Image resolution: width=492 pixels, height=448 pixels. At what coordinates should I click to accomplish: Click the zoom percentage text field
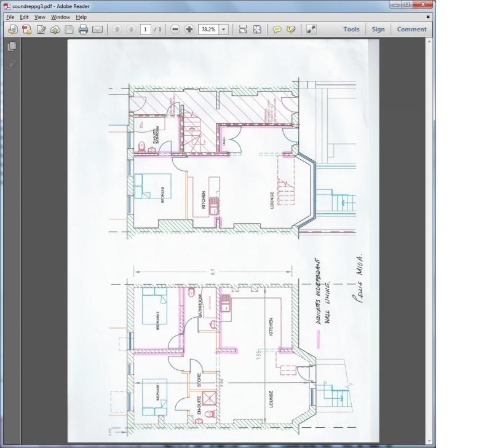click(x=208, y=29)
